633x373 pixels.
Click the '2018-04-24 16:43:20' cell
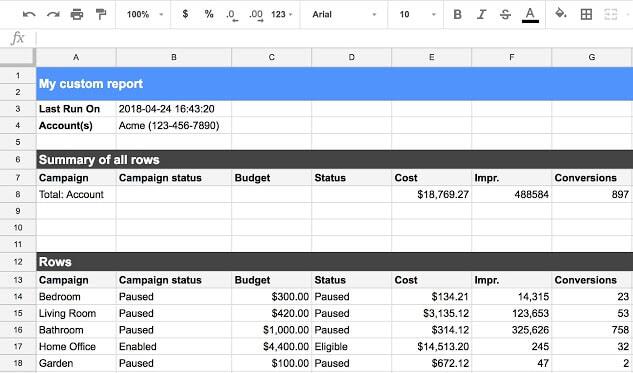coord(174,109)
